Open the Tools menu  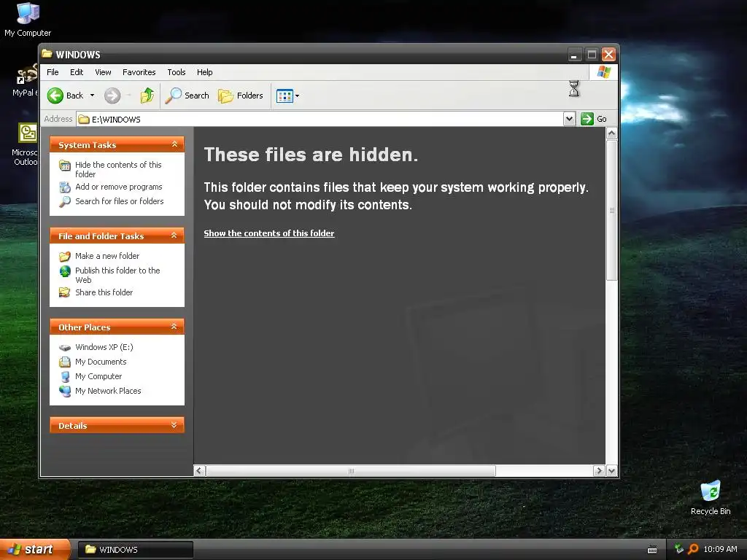pos(177,72)
